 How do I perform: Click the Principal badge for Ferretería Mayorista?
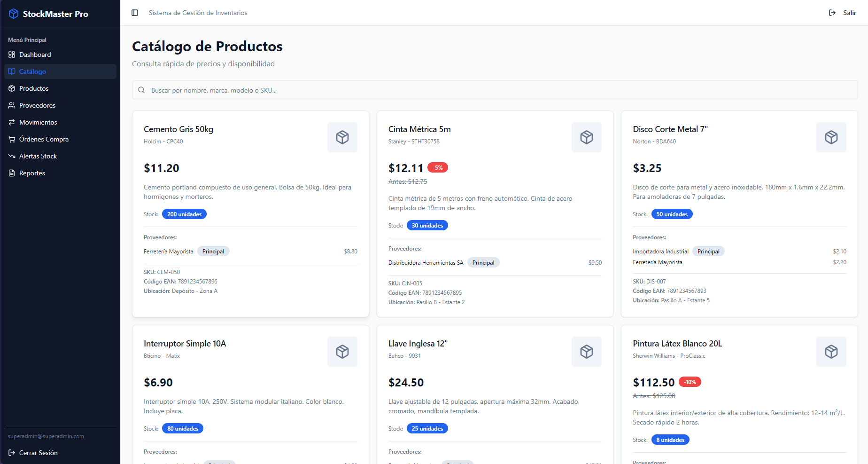pyautogui.click(x=213, y=251)
